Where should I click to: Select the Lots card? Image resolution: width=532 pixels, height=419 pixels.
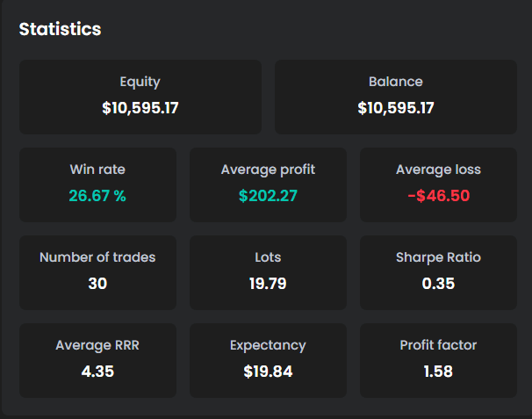click(x=268, y=272)
